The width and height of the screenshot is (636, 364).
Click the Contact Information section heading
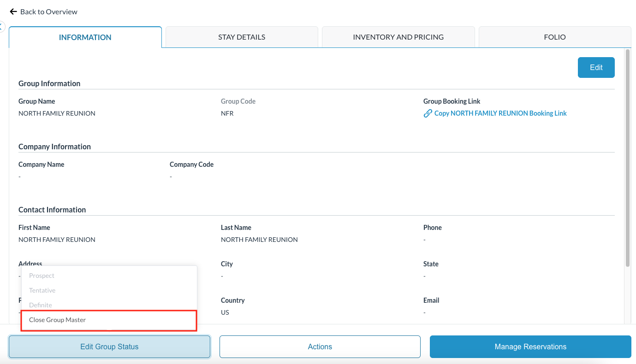pos(52,210)
